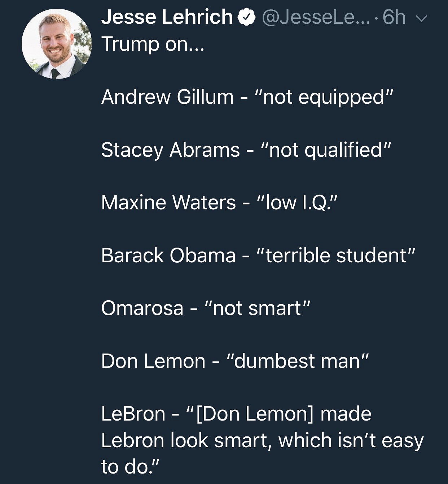
Task: Click the name Omarosa
Action: (x=142, y=308)
